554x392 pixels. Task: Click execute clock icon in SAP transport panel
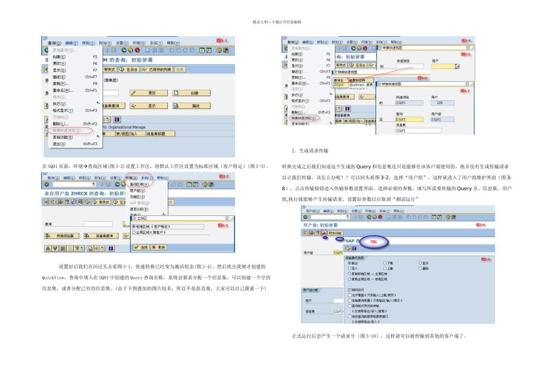pos(348,249)
